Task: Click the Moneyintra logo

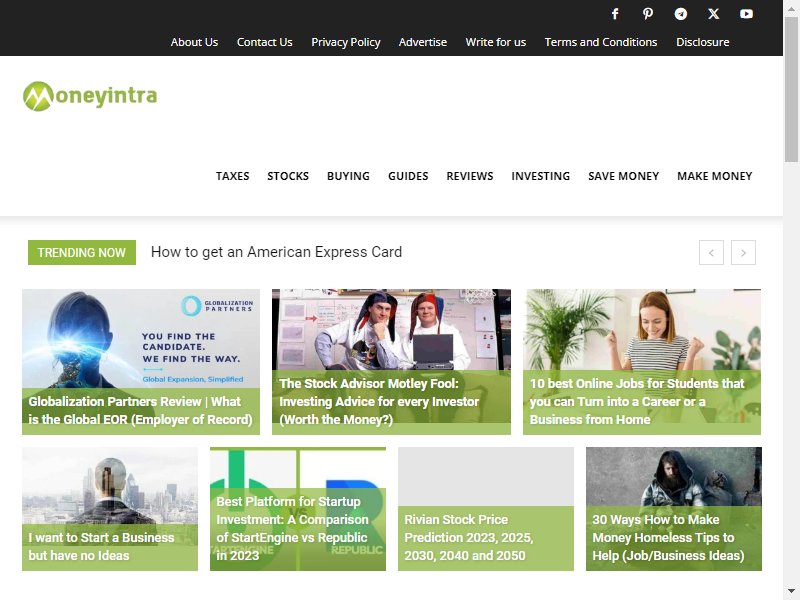Action: (x=90, y=95)
